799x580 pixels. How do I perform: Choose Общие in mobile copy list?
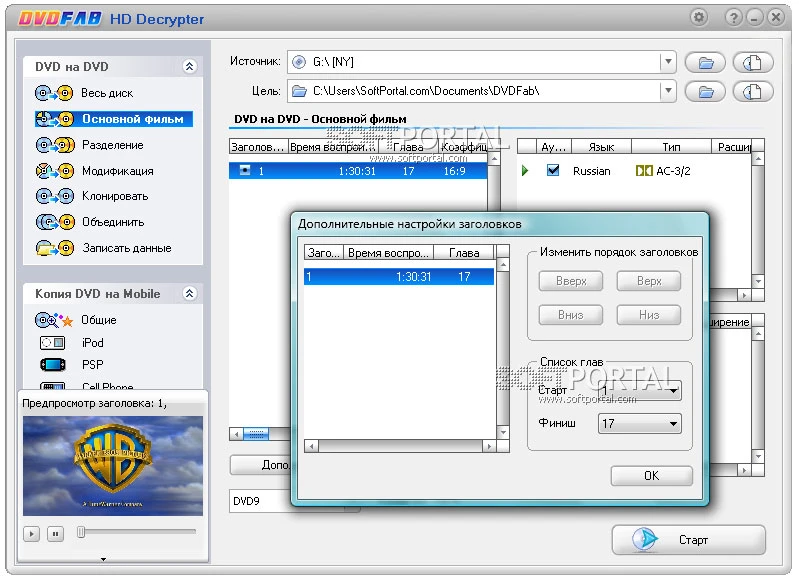(99, 320)
